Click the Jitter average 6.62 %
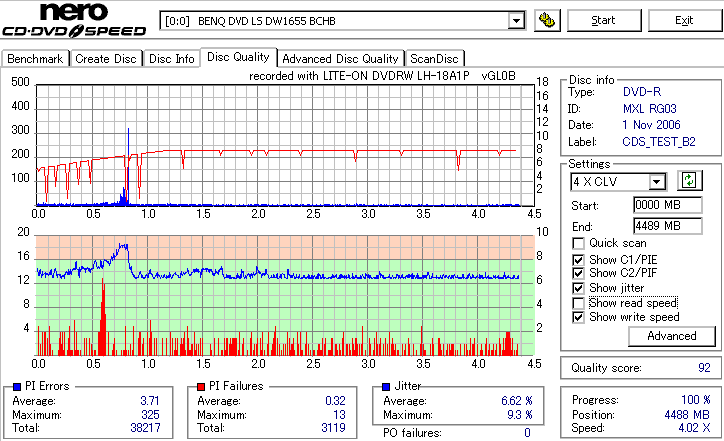Screen dimensions: 724x441 point(517,401)
